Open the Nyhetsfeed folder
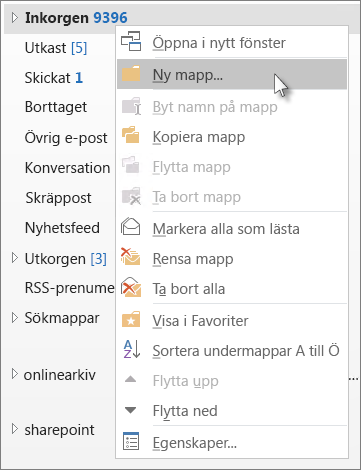The height and width of the screenshot is (470, 361). pyautogui.click(x=62, y=228)
